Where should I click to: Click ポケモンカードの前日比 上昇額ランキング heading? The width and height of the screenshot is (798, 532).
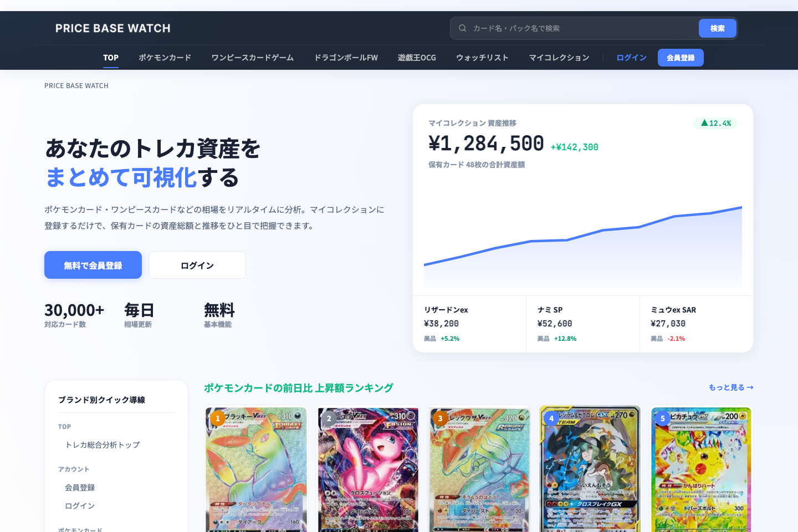point(299,388)
